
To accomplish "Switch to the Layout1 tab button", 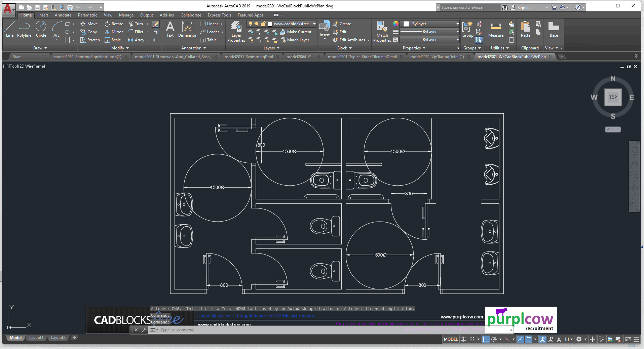I will coord(36,338).
